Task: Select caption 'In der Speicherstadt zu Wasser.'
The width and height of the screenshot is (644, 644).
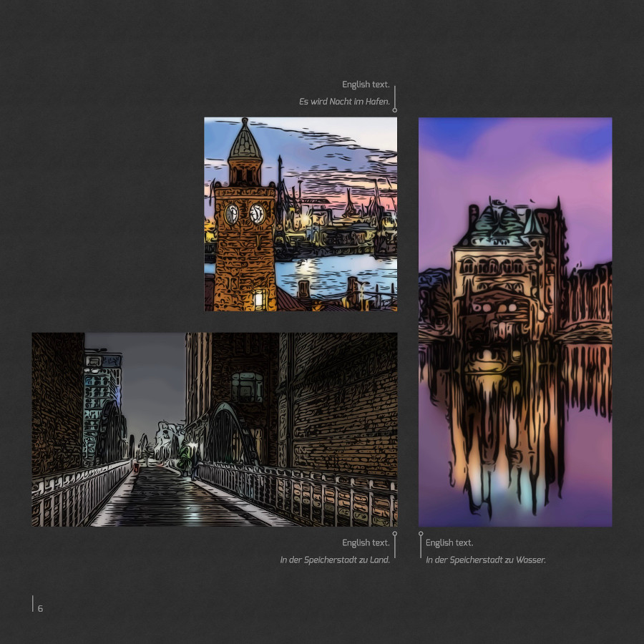Action: pyautogui.click(x=486, y=560)
